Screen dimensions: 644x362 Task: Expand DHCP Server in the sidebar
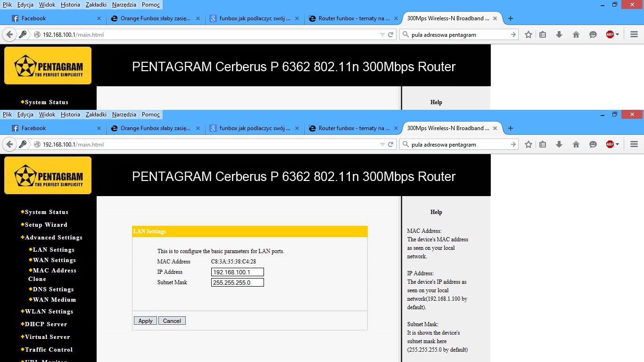coord(43,324)
